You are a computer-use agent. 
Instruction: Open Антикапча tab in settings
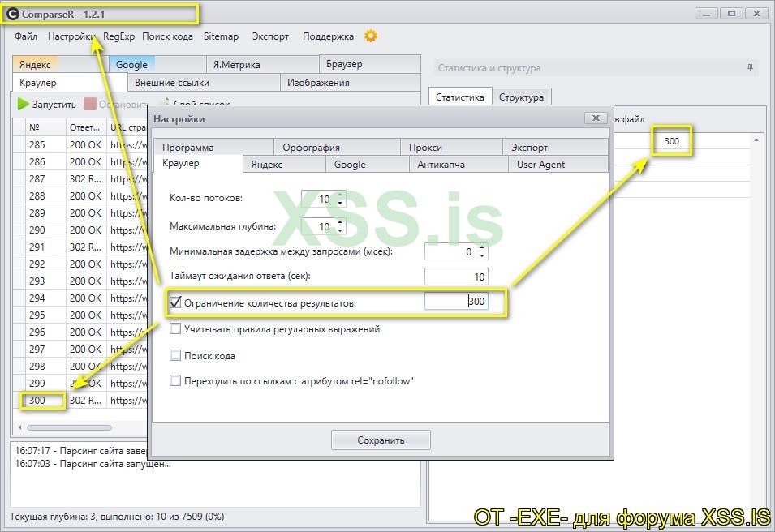click(x=459, y=165)
